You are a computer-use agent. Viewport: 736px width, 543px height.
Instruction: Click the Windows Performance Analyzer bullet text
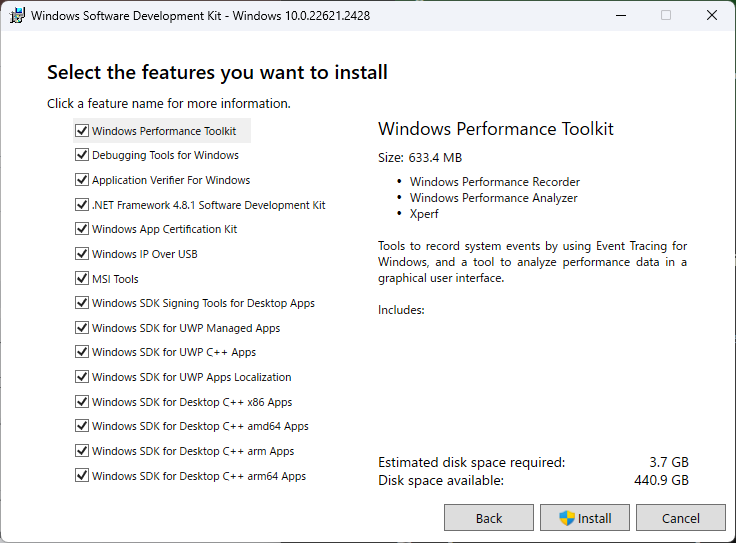pos(493,198)
